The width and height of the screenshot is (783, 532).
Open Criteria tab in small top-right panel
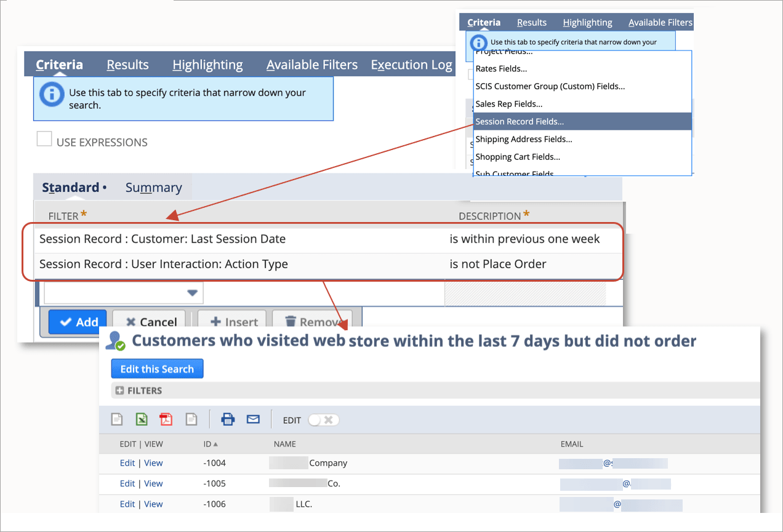click(484, 23)
